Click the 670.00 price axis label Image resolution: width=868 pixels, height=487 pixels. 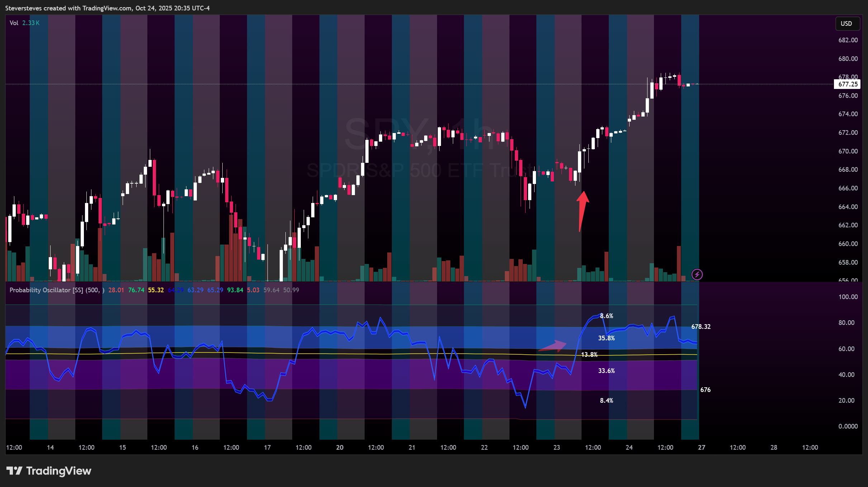click(x=848, y=151)
